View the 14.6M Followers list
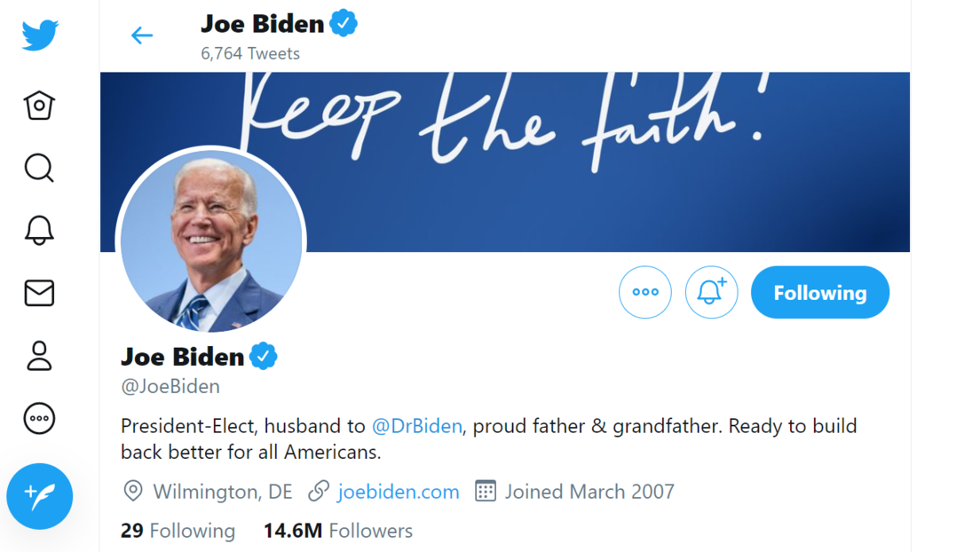The image size is (980, 552). tap(338, 531)
